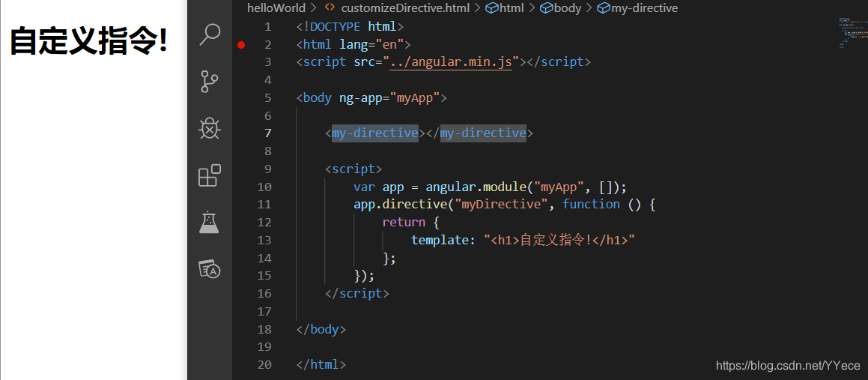Screen dimensions: 868x380
Task: Select customizeDirective.html in breadcrumb
Action: [405, 7]
